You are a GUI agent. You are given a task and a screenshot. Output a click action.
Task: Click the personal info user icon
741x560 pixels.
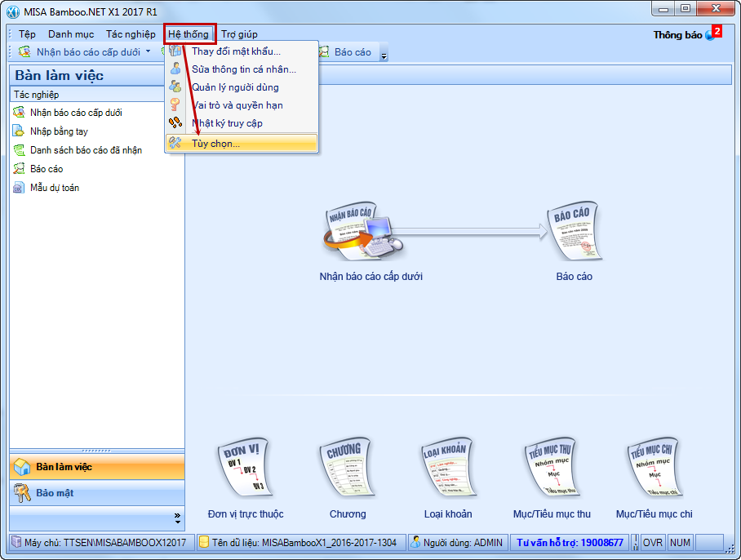[175, 69]
